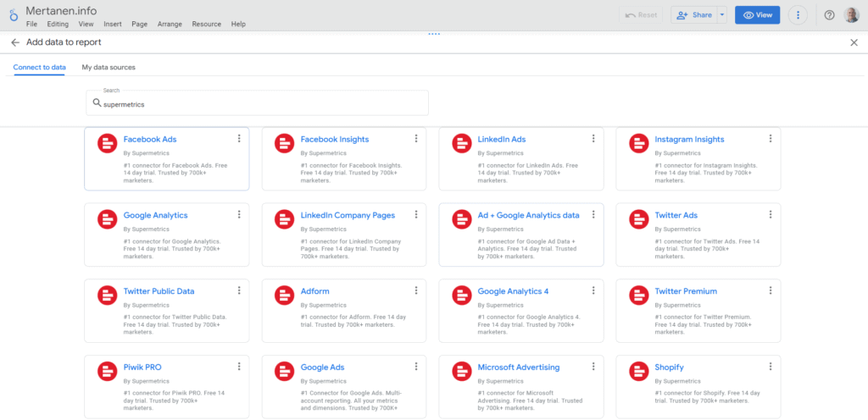Open the three-dot menu on the Twitter Ads card

point(771,214)
